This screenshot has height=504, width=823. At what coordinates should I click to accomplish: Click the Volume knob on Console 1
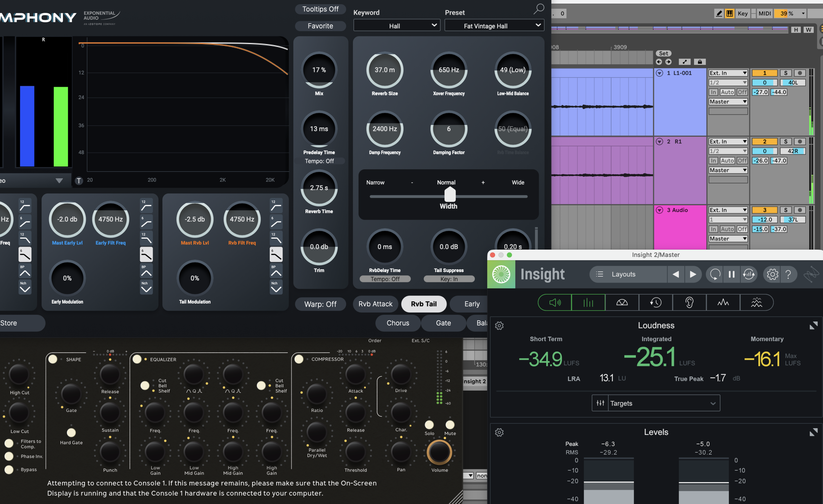[439, 452]
